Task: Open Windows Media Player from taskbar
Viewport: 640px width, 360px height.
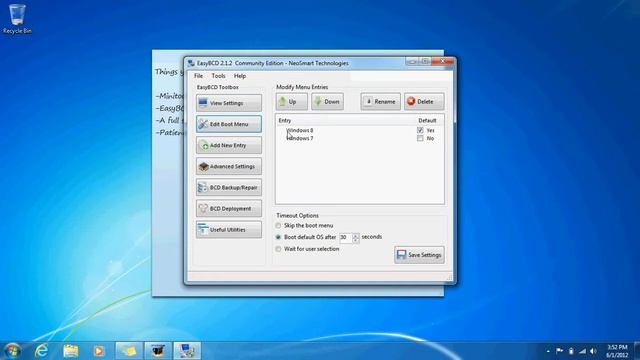Action: 98,351
